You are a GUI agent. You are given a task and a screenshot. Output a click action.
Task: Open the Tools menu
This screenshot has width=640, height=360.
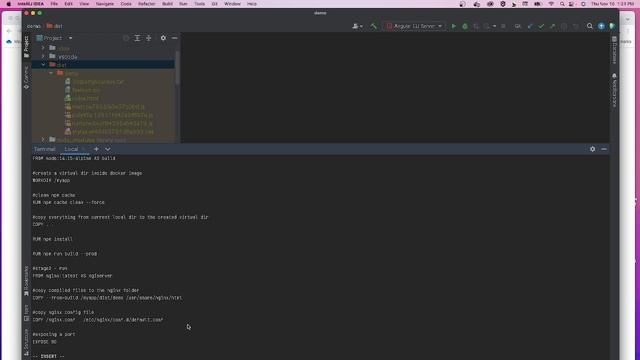click(x=200, y=4)
